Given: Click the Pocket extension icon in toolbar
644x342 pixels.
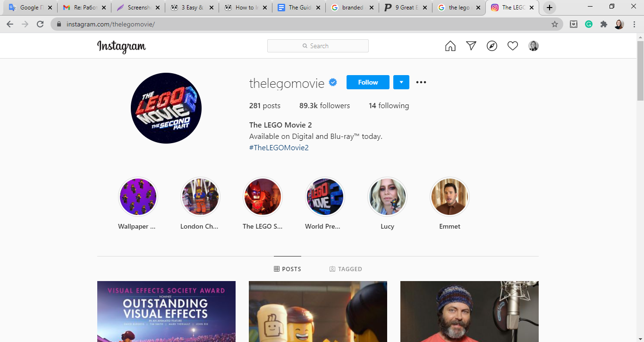Looking at the screenshot, I should [x=574, y=24].
